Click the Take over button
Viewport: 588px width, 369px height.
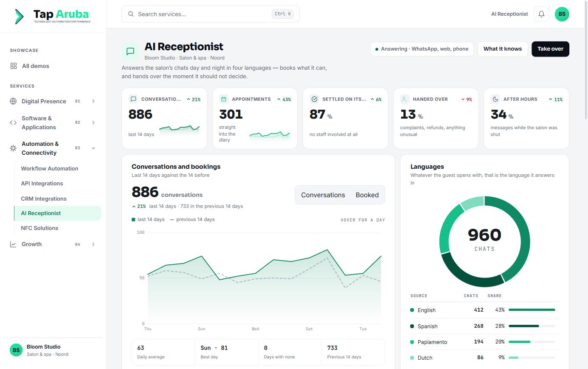(x=550, y=49)
